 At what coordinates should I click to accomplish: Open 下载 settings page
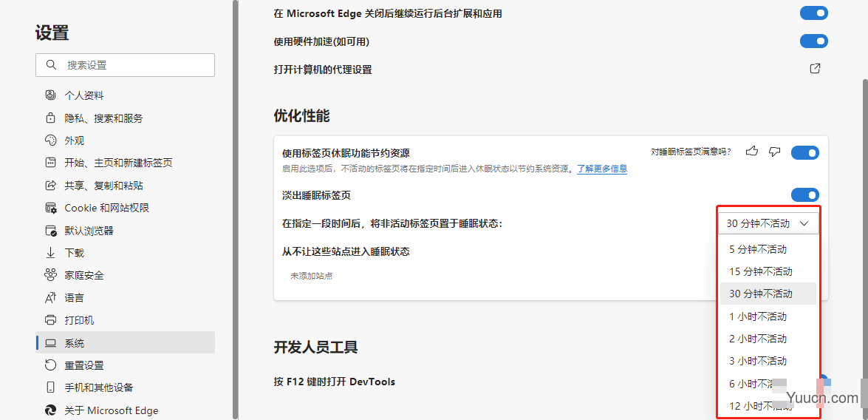pos(125,253)
